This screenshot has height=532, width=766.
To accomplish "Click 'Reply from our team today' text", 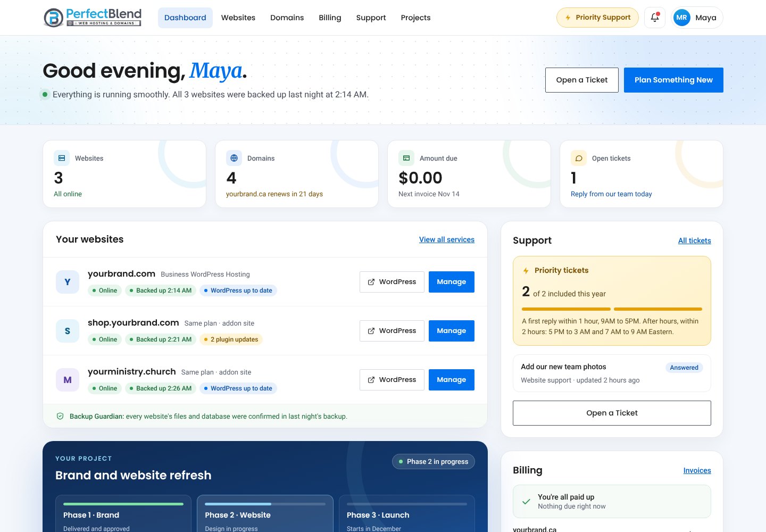I will [x=611, y=194].
